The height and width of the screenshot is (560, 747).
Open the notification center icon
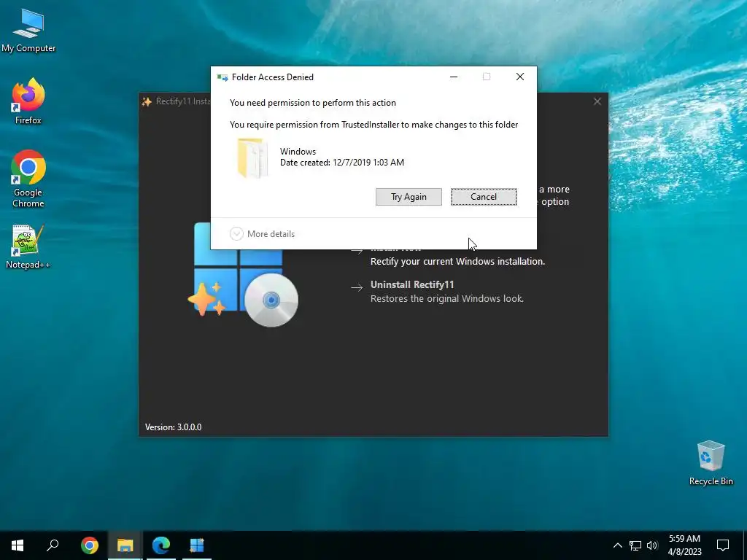point(723,545)
